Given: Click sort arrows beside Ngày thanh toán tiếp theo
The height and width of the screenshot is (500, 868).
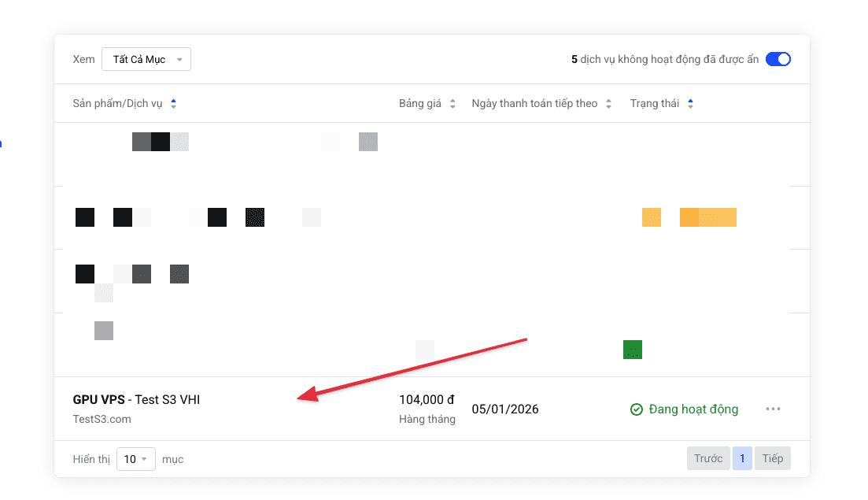Looking at the screenshot, I should (x=608, y=104).
